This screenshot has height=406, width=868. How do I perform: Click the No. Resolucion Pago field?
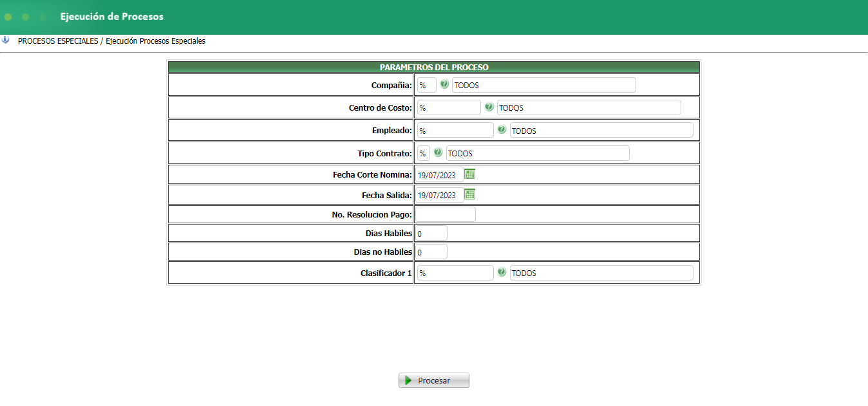click(446, 214)
